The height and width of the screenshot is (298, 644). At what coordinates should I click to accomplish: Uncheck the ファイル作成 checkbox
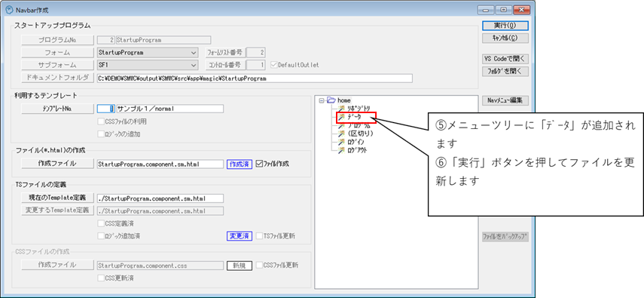click(x=259, y=164)
